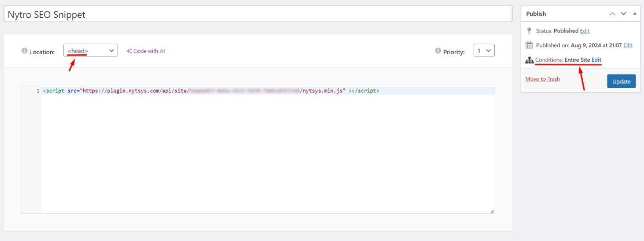Click the sparkle icon beside Code with AI
Viewport: 644px width, 241px height.
[x=129, y=51]
